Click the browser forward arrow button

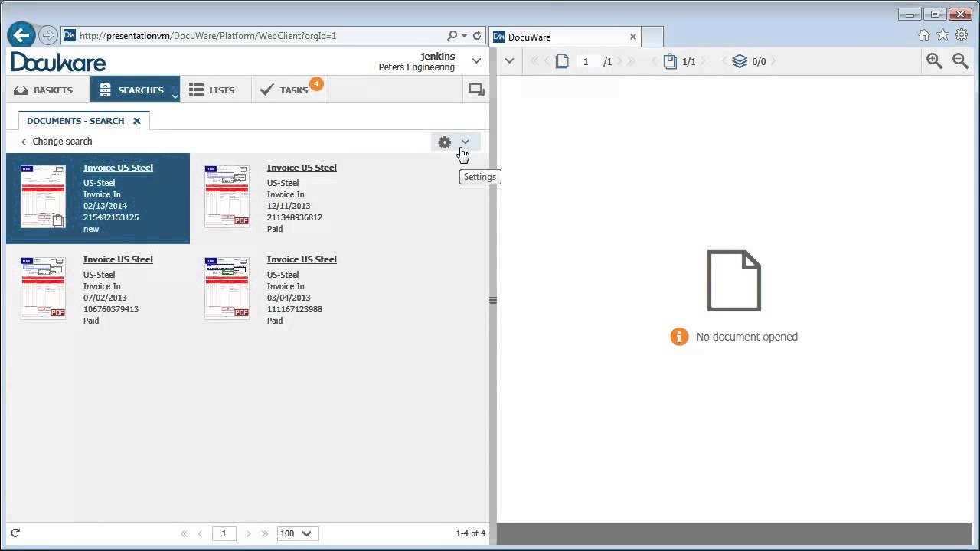pos(48,35)
